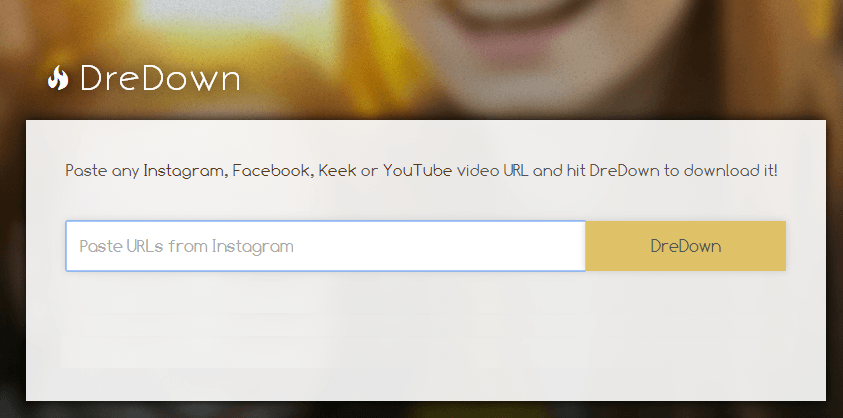Click the word Instagram in the instructions
The image size is (843, 418).
185,171
